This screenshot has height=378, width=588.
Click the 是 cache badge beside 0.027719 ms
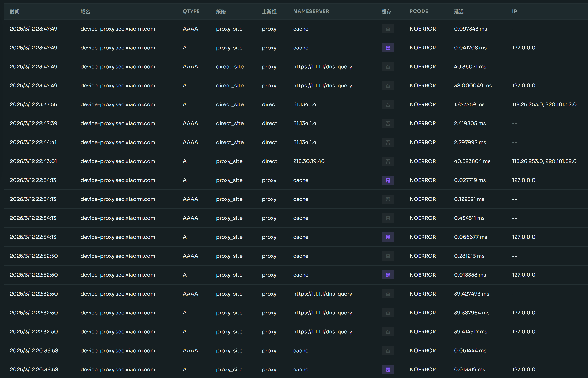388,180
